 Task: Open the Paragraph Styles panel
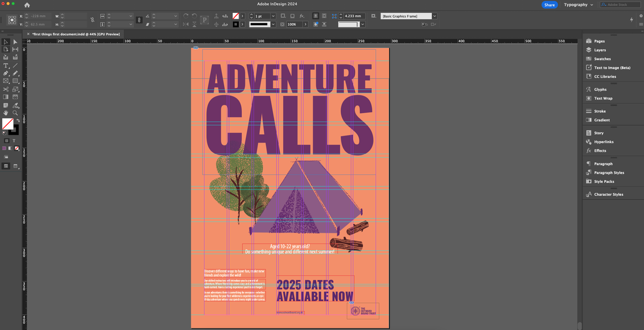(609, 172)
